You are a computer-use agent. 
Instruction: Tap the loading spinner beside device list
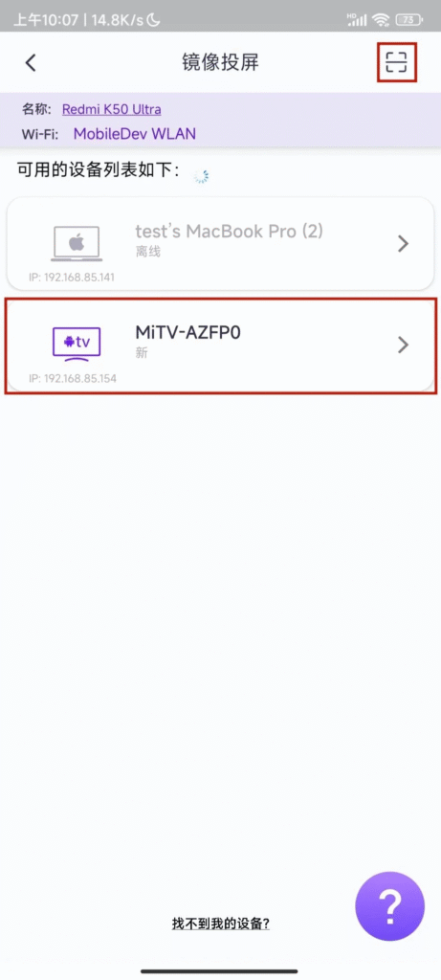pos(201,176)
